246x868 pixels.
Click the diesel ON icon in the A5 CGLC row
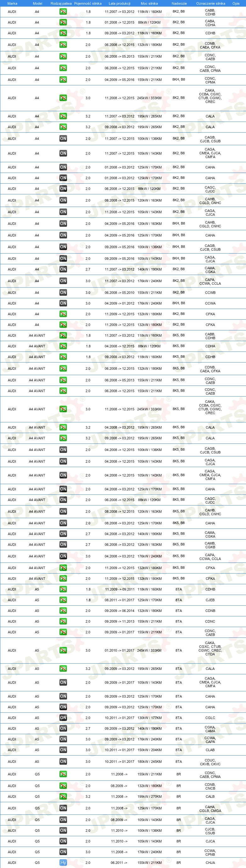[63, 718]
